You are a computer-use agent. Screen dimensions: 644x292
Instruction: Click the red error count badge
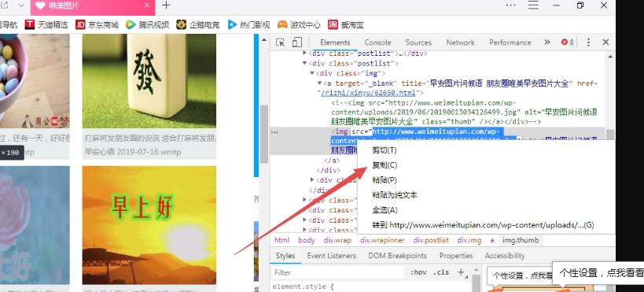[x=568, y=43]
